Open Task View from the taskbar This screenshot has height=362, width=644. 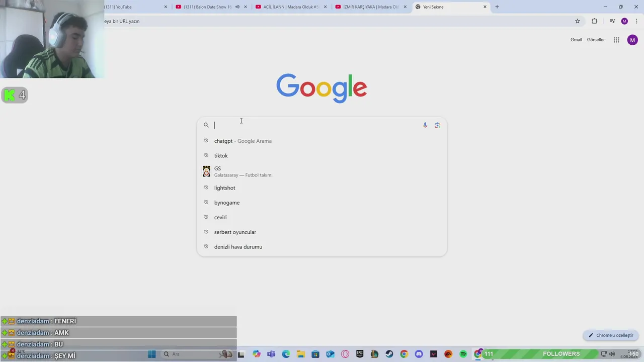[x=241, y=354]
